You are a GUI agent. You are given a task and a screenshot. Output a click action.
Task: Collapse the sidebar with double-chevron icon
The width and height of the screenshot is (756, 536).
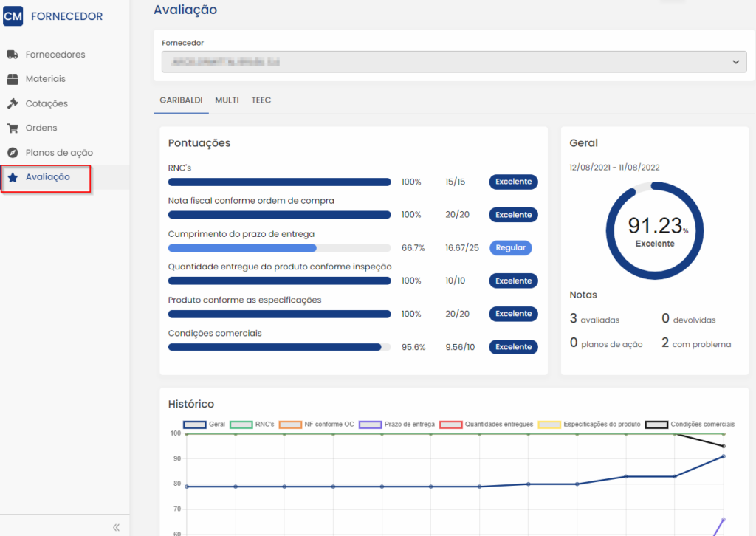click(x=116, y=527)
